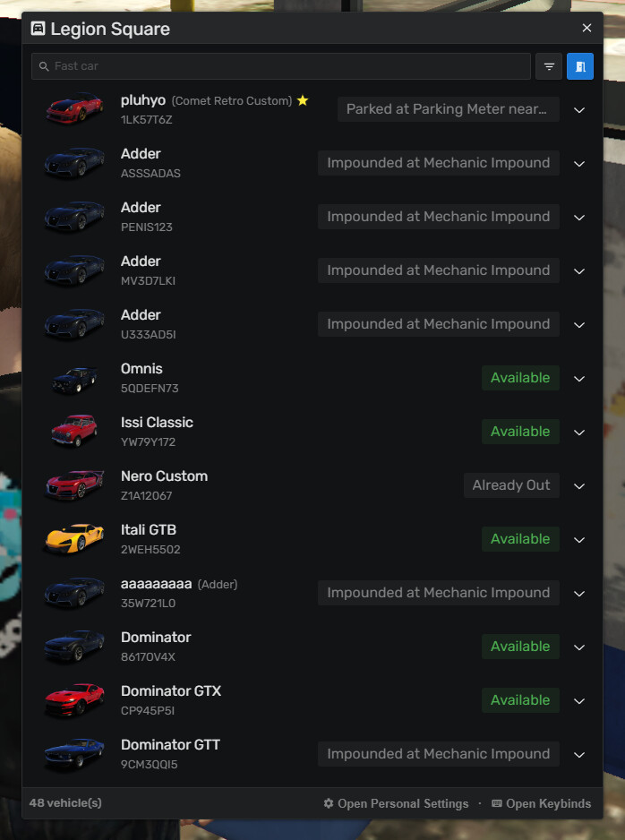Screen dimensions: 625x840
Task: Click the Available badge for Itali GTB
Action: (x=520, y=539)
